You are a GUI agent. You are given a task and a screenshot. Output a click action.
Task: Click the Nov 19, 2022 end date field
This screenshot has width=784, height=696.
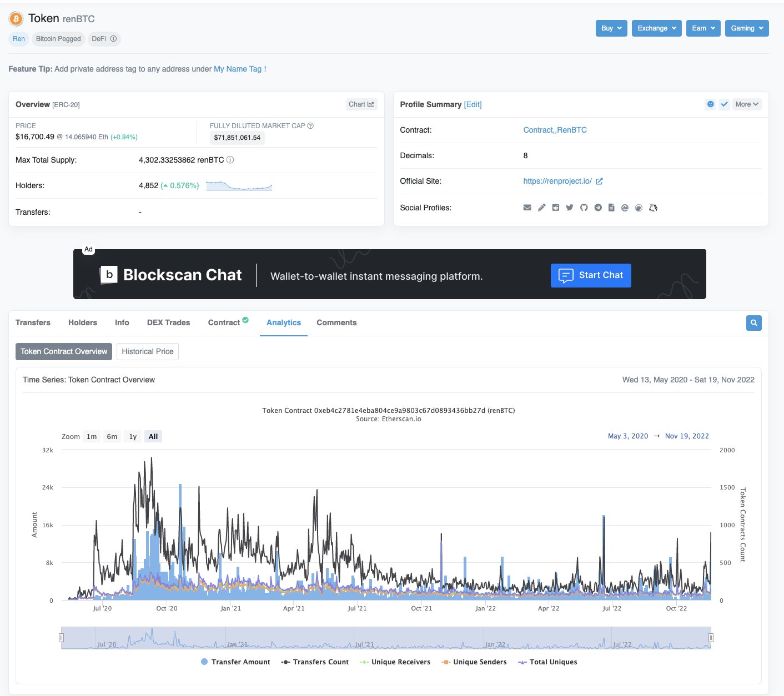coord(687,436)
